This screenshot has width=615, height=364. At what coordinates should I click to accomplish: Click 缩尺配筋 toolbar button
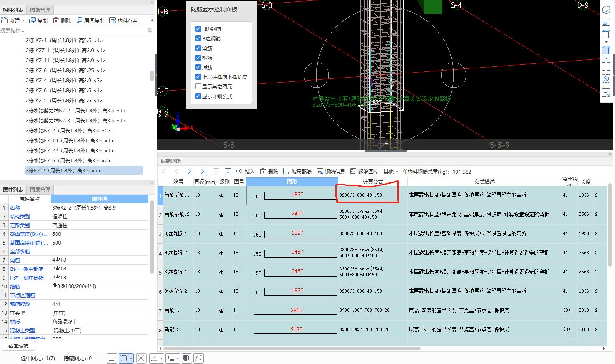[x=297, y=172]
